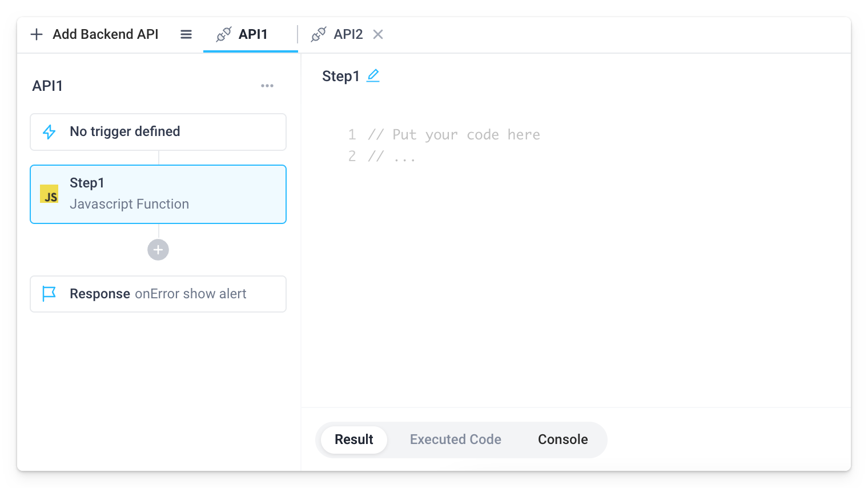Select the Result tab
This screenshot has width=868, height=488.
pyautogui.click(x=353, y=439)
